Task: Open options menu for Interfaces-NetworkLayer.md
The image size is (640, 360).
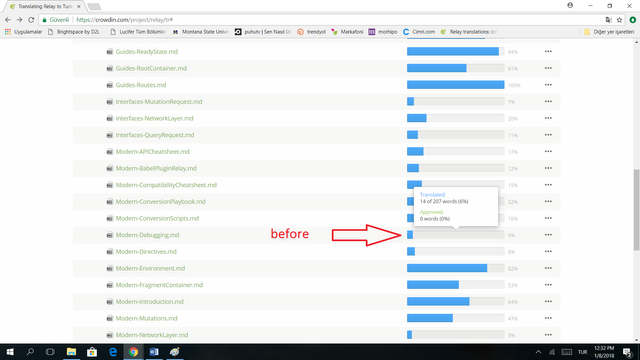Action: pyautogui.click(x=548, y=118)
